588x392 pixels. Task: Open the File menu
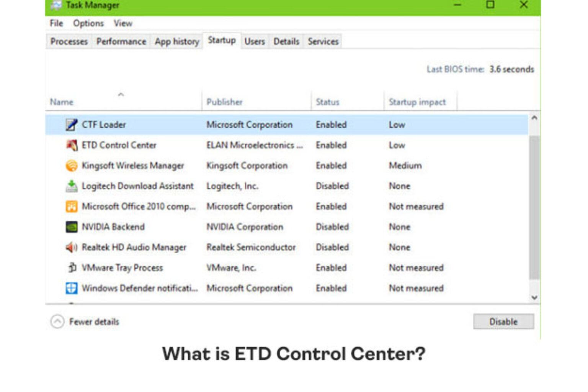click(56, 23)
